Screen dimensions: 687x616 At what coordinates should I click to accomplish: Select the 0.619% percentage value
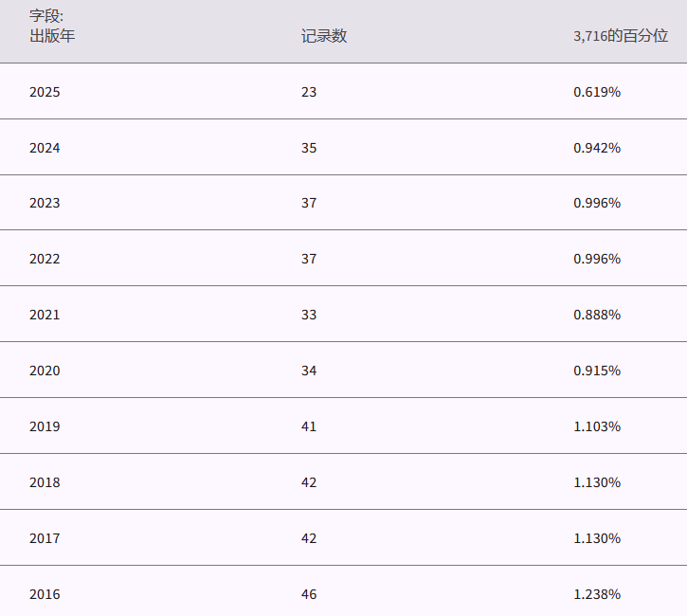pyautogui.click(x=597, y=92)
